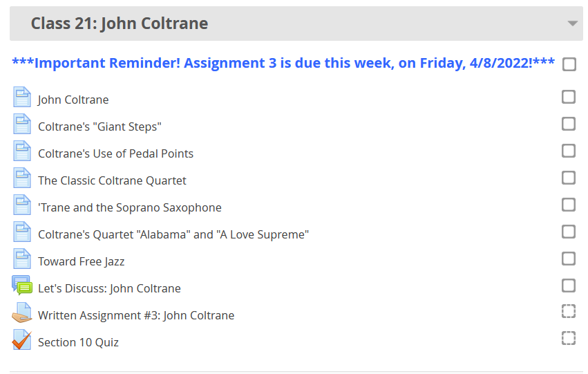Click the Class 21: John Coltrane section header
Viewport: 588px width, 374px height.
[120, 24]
